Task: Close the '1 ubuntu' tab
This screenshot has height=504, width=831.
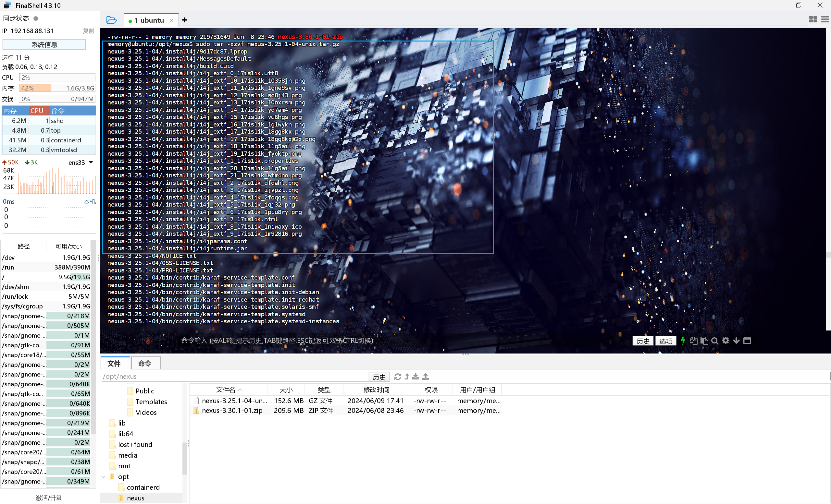Action: [172, 20]
